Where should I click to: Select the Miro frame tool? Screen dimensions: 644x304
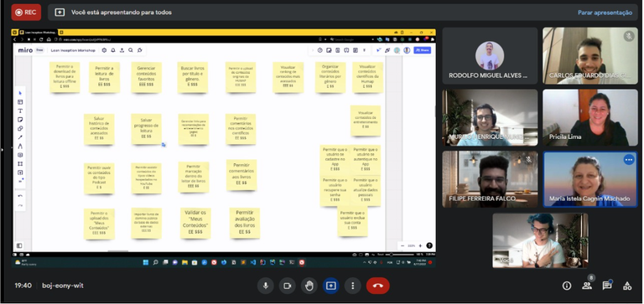20,163
